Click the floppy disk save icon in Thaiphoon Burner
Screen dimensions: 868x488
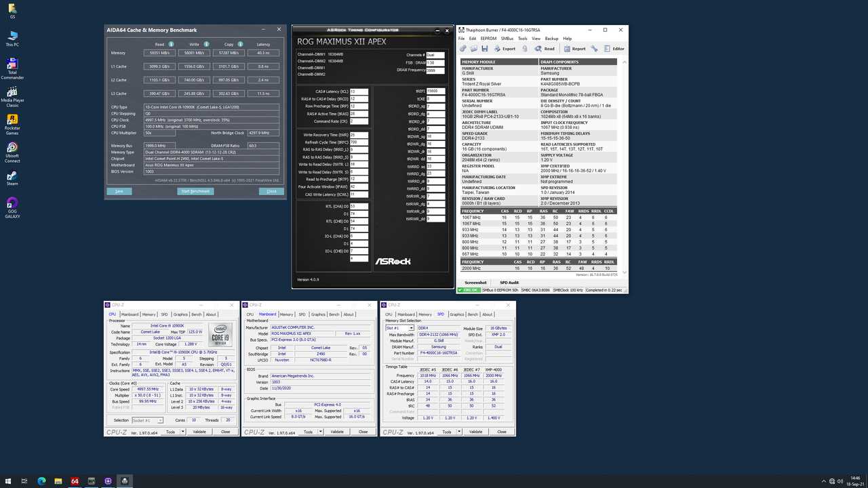click(485, 49)
